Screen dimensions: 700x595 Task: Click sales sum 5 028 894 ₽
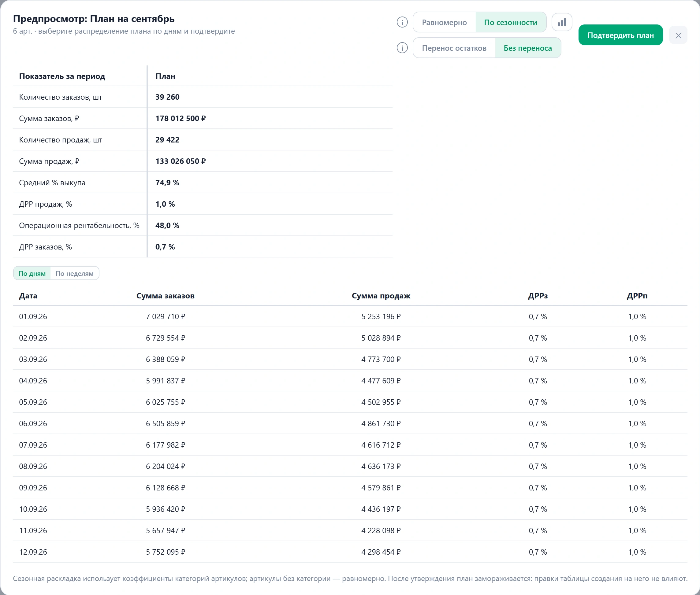click(381, 338)
